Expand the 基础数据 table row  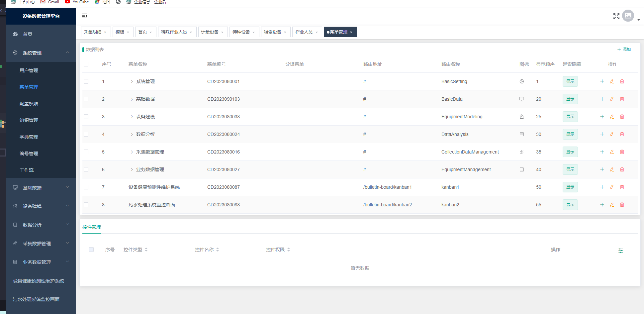coord(132,99)
